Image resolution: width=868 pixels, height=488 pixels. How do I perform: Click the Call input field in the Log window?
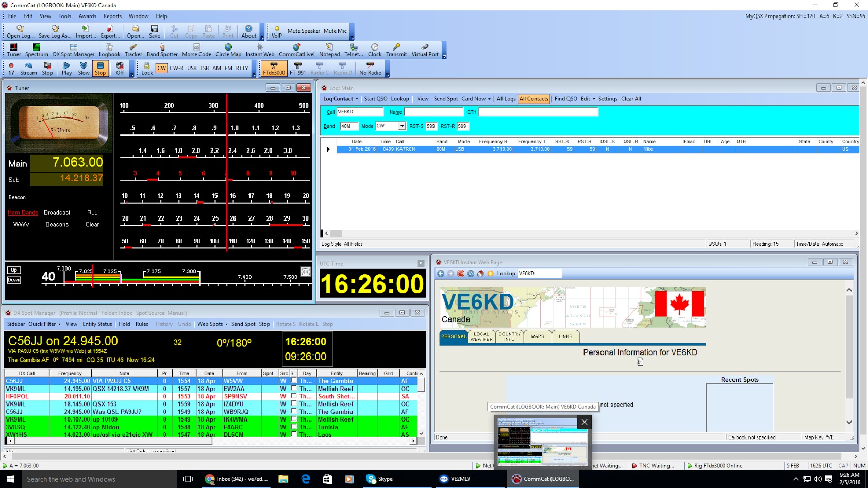pyautogui.click(x=360, y=112)
